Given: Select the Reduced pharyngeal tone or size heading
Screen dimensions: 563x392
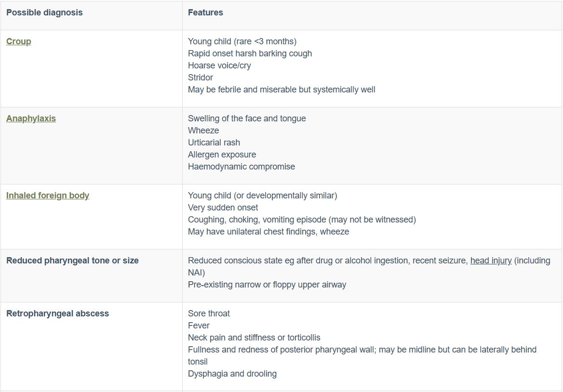Looking at the screenshot, I should coord(72,261).
